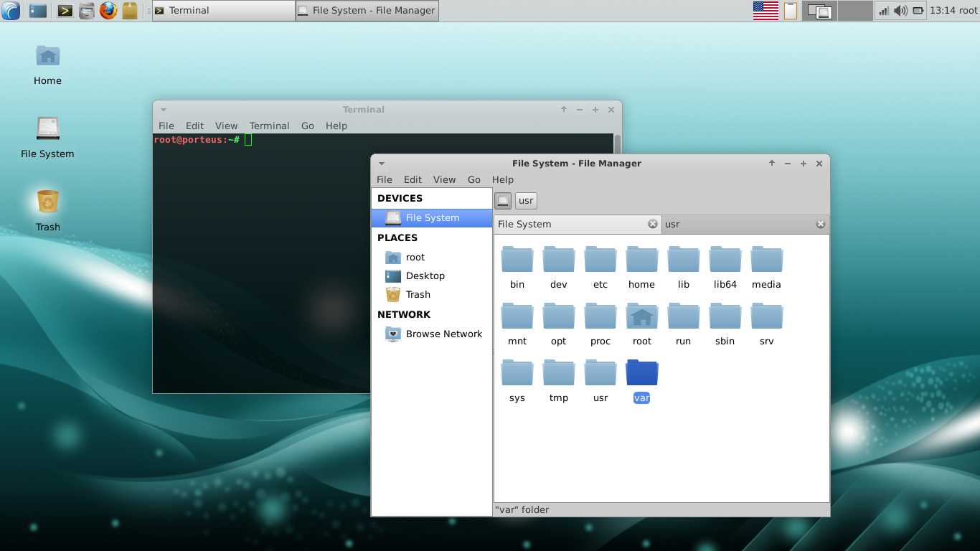Click the filesystem root path bar icon
This screenshot has height=551, width=980.
pos(503,201)
